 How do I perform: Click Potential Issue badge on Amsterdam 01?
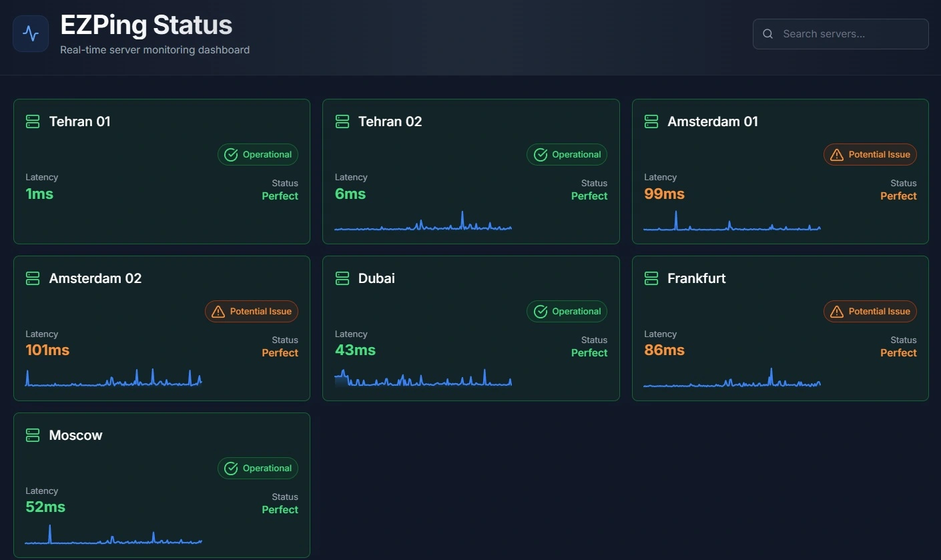(x=870, y=155)
